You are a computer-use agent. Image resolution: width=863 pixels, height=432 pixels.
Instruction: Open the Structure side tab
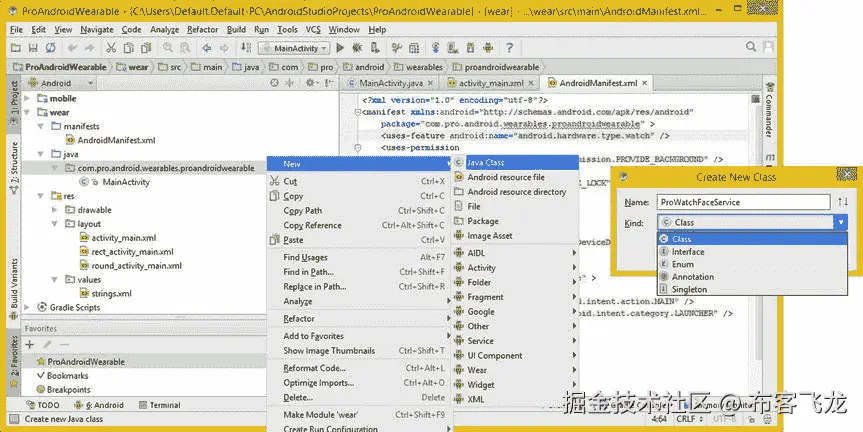pyautogui.click(x=14, y=167)
